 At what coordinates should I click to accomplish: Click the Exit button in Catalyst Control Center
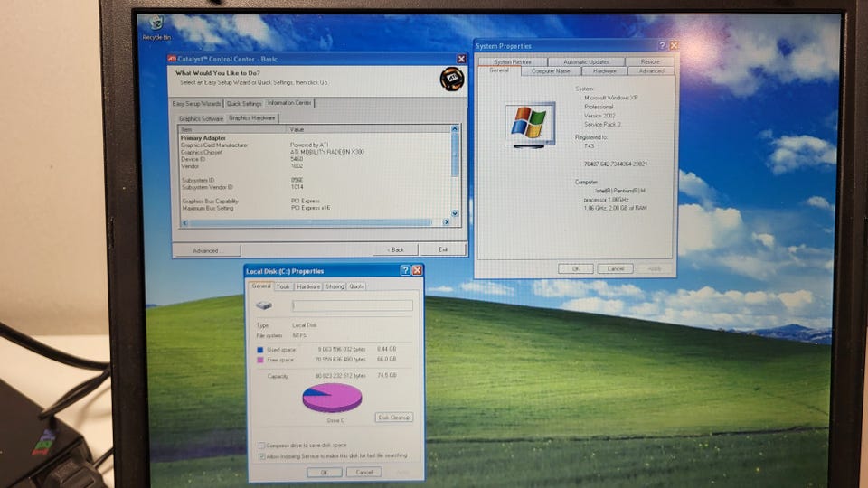pyautogui.click(x=443, y=249)
